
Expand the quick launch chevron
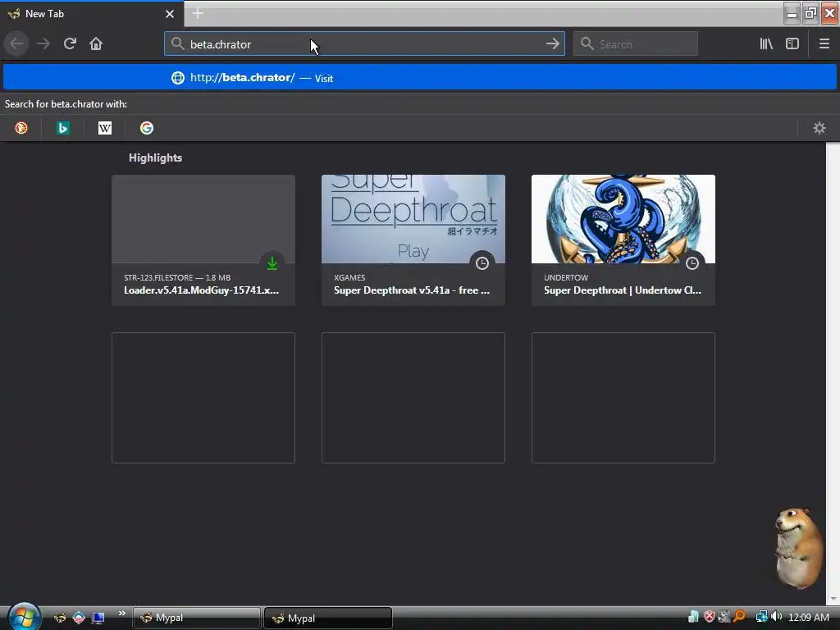click(121, 614)
